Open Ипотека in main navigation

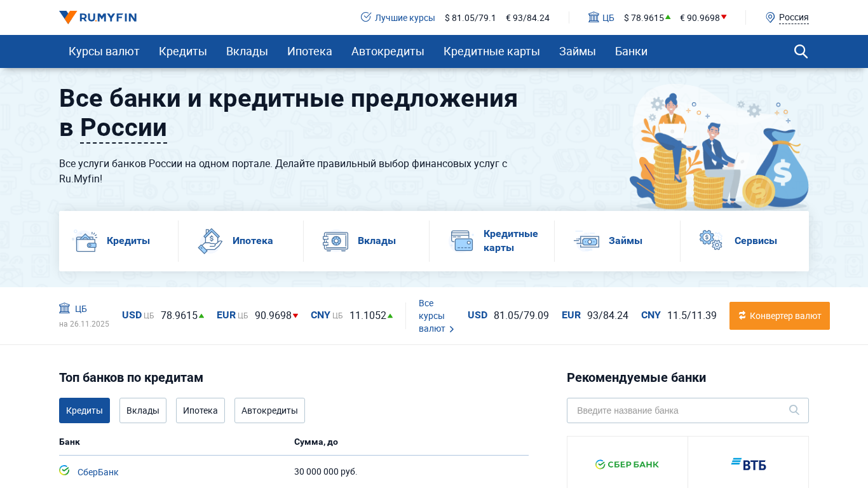click(309, 51)
